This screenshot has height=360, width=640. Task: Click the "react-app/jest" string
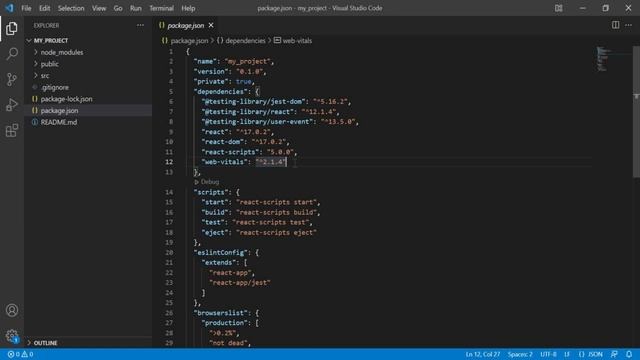(240, 282)
